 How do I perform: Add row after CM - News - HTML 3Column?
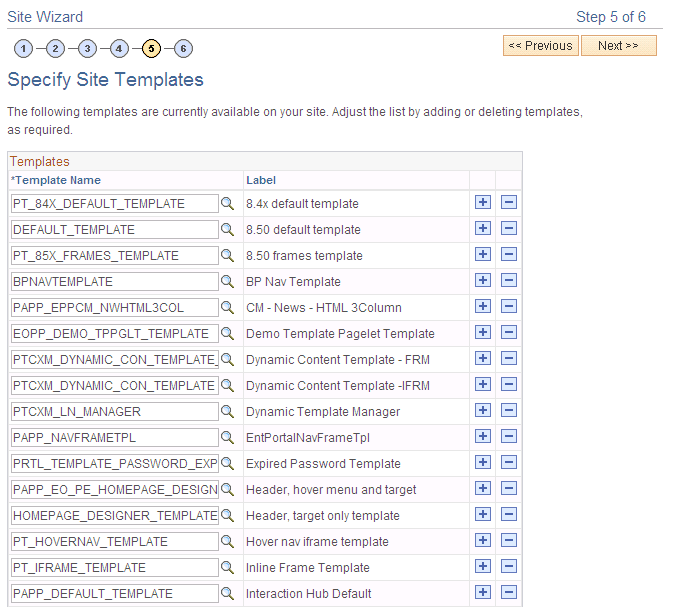click(483, 306)
